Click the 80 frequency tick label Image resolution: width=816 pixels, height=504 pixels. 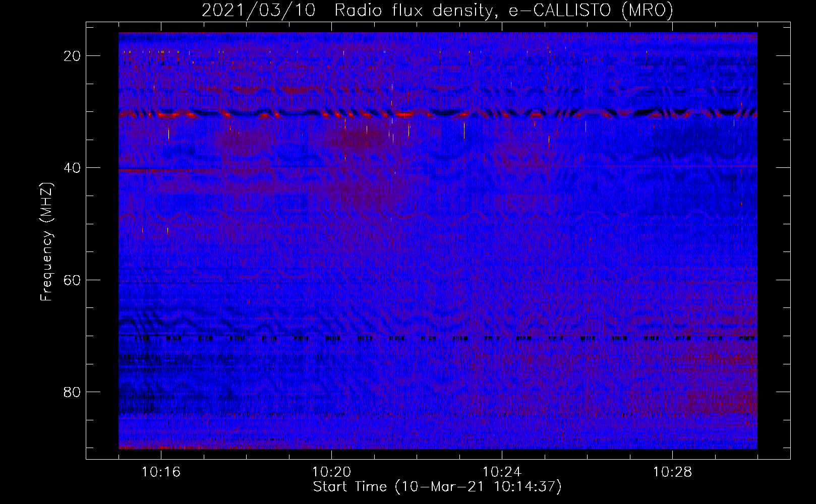click(72, 392)
